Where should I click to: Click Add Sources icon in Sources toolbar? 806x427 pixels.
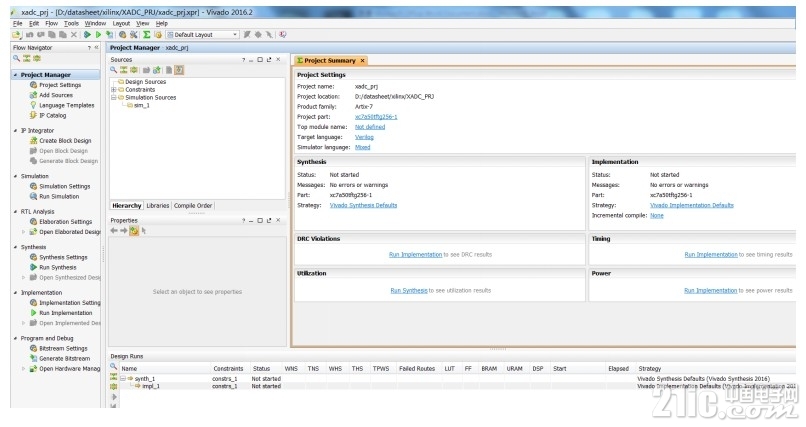click(x=157, y=70)
